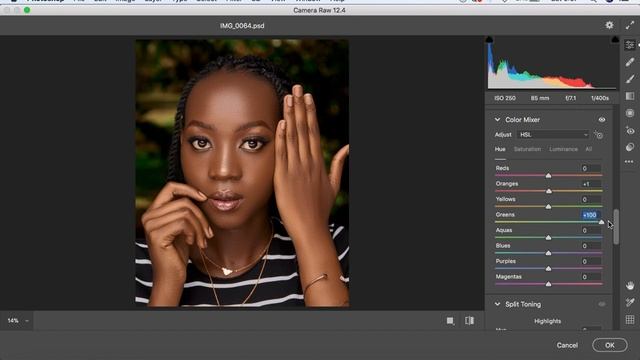
Task: Click the Aquas hue slider handle
Action: pos(549,238)
